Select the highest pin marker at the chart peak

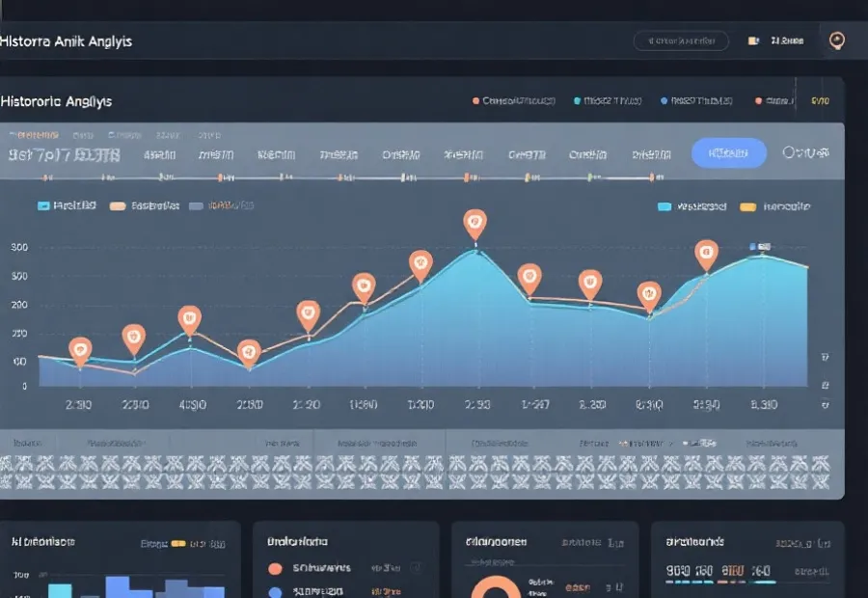[474, 224]
